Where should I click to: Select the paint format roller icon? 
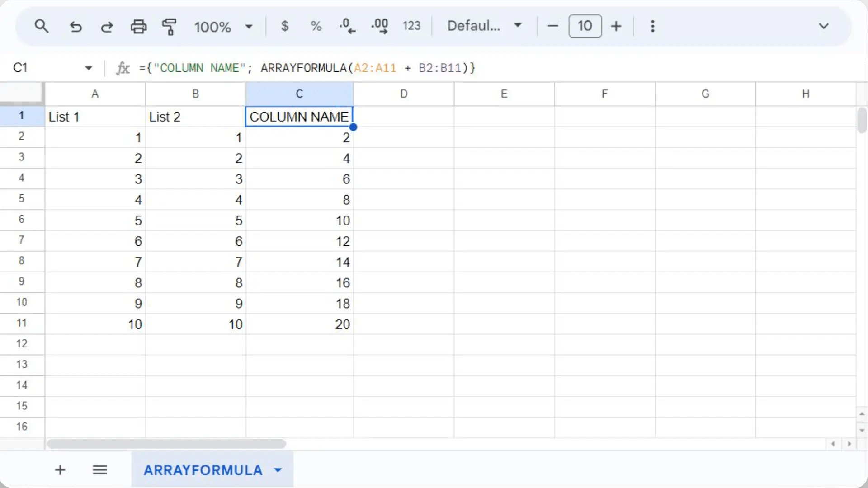click(x=169, y=27)
